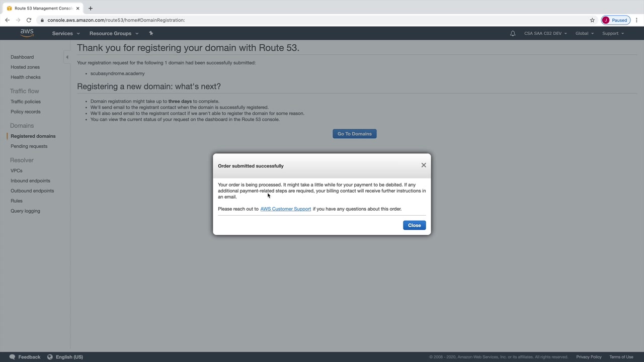Go back using the browser back arrow

point(7,20)
